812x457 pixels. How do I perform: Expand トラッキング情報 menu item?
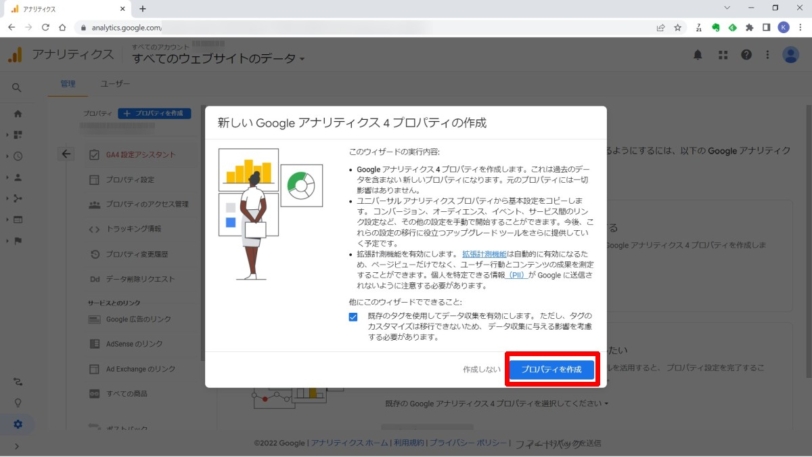[x=134, y=228]
